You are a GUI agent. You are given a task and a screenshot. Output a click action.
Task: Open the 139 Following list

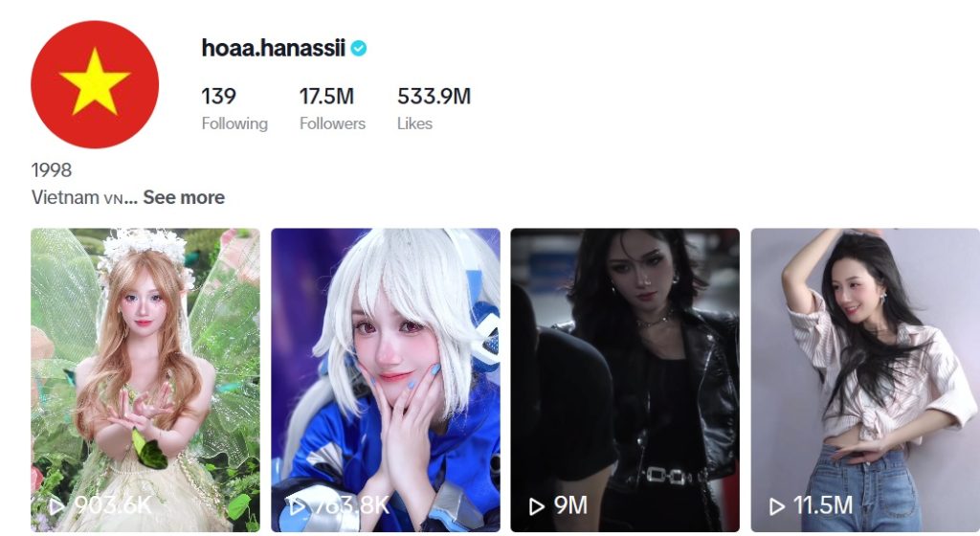click(x=234, y=108)
